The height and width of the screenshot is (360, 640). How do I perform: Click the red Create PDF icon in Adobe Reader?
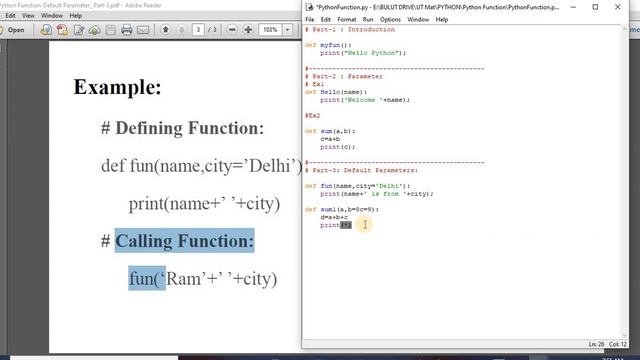tap(62, 30)
